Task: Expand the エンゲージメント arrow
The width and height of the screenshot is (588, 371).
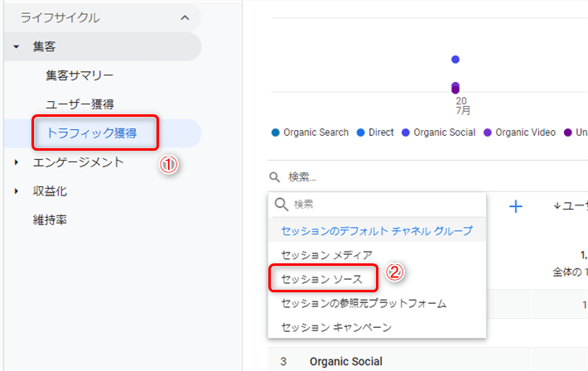Action: [x=16, y=162]
